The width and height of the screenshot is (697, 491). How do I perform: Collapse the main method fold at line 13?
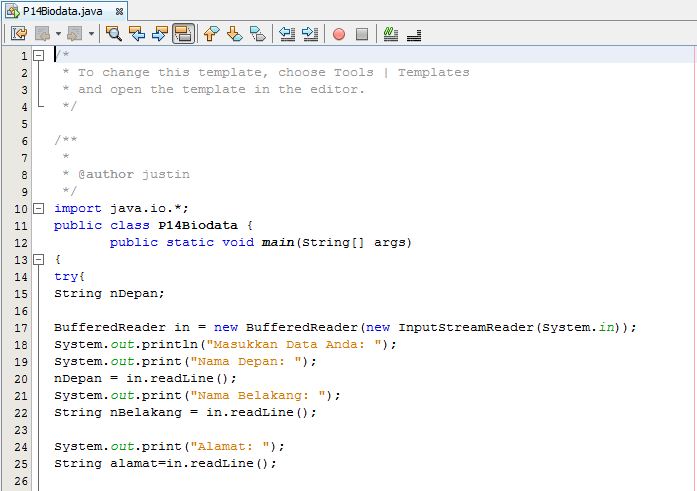[x=39, y=259]
